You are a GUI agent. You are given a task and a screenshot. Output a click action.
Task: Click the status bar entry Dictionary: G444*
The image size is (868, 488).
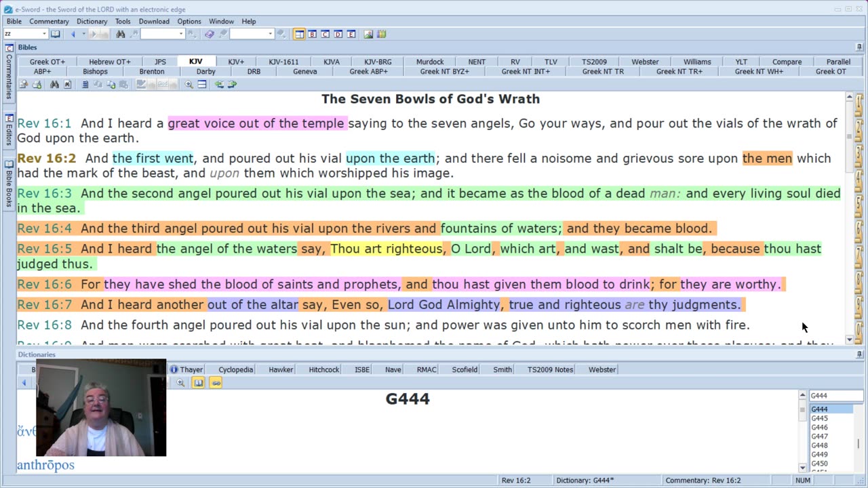point(585,481)
